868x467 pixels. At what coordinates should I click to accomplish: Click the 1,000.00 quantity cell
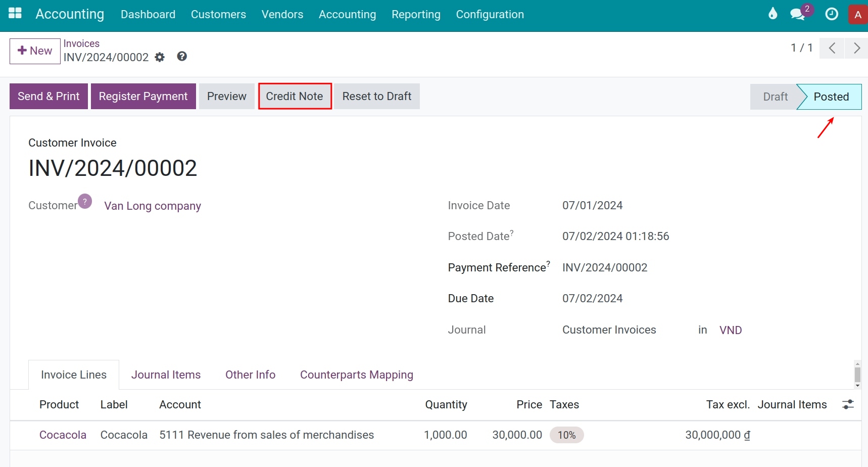pos(445,435)
